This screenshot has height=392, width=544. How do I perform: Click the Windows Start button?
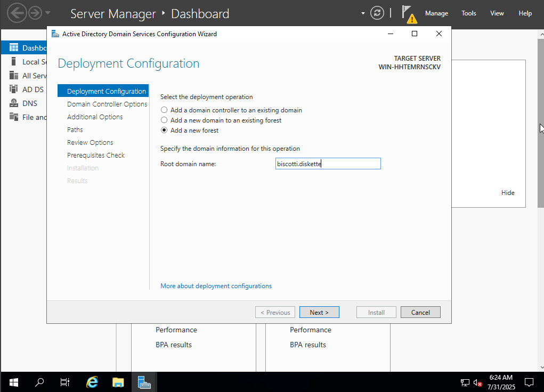(x=14, y=382)
